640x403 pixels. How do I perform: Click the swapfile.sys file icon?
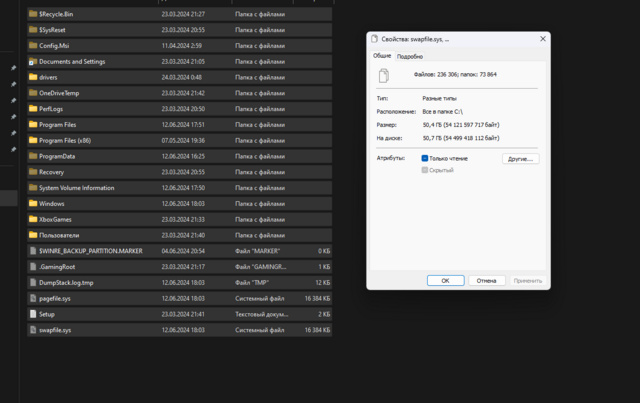pyautogui.click(x=32, y=329)
